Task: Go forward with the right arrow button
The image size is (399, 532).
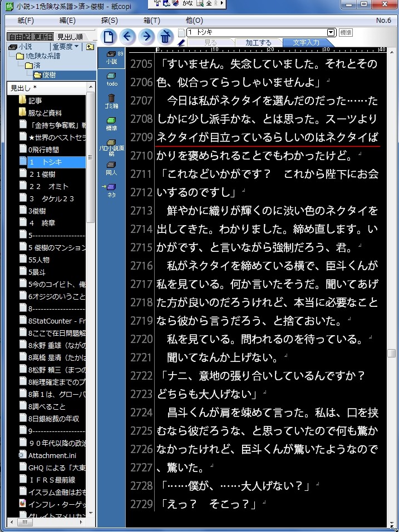Action: pos(146,36)
